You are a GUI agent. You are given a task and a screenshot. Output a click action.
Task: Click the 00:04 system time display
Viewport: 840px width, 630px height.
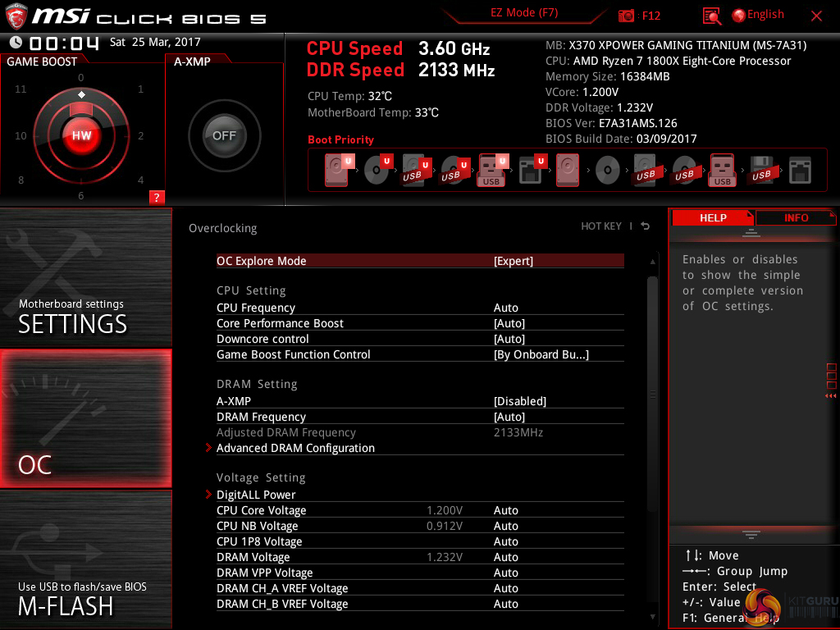64,43
